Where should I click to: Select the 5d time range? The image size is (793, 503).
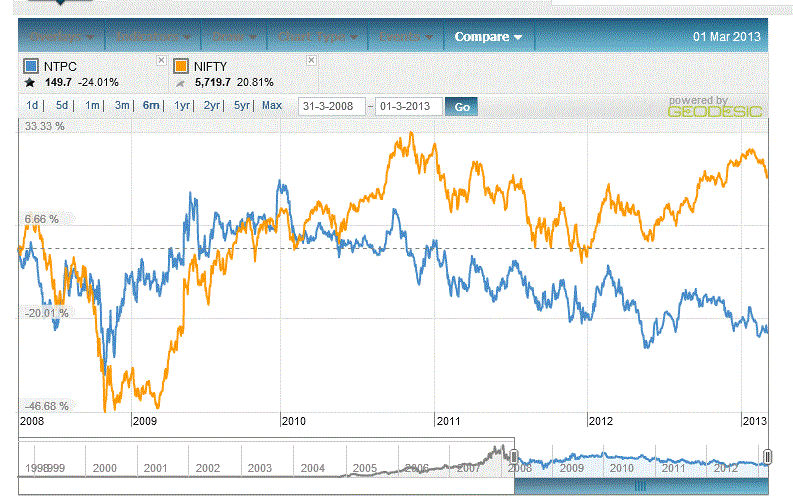(x=62, y=105)
